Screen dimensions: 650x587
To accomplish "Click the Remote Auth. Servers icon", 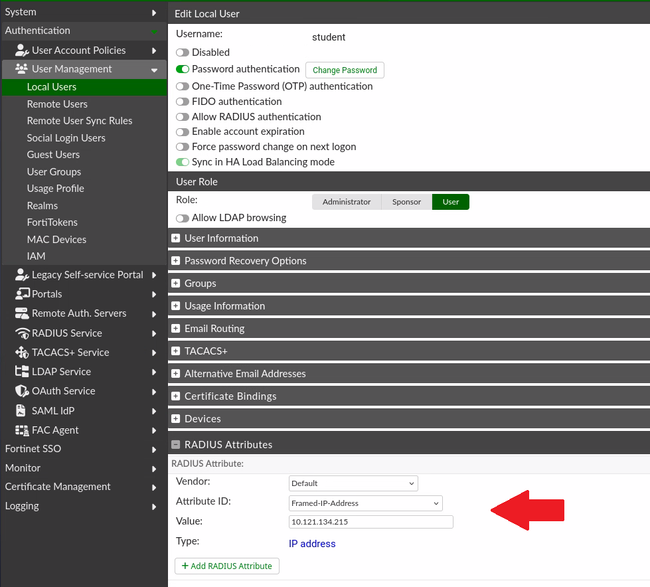I will pos(22,313).
